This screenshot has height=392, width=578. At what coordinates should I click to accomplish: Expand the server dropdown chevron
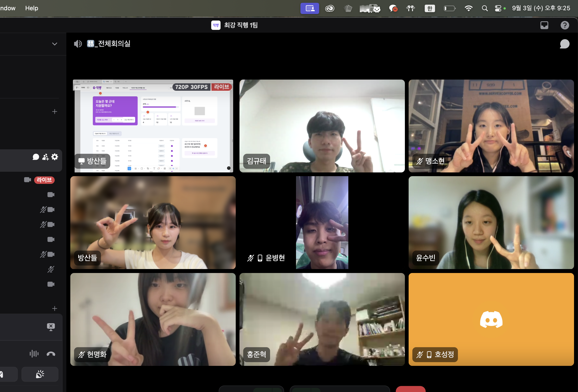(x=54, y=44)
